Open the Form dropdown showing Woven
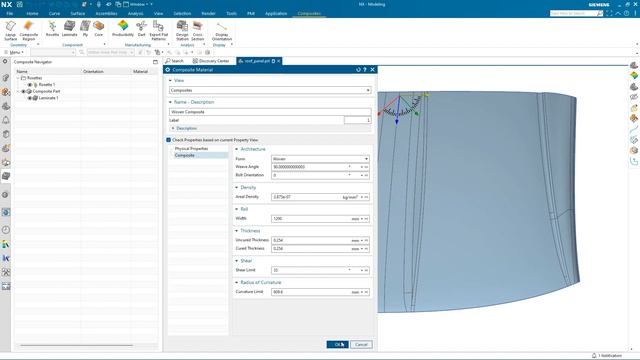640x360 pixels. [320, 159]
